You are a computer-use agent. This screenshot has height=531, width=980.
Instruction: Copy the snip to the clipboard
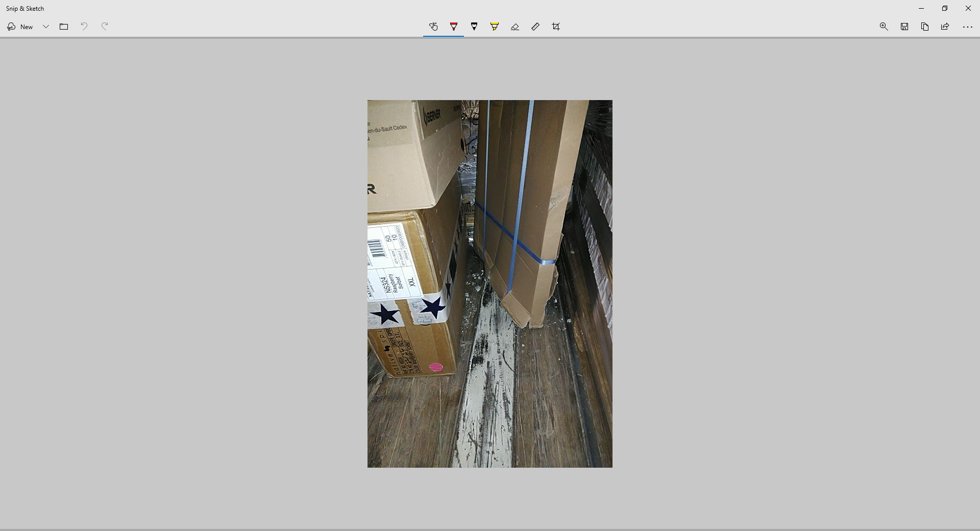(924, 27)
